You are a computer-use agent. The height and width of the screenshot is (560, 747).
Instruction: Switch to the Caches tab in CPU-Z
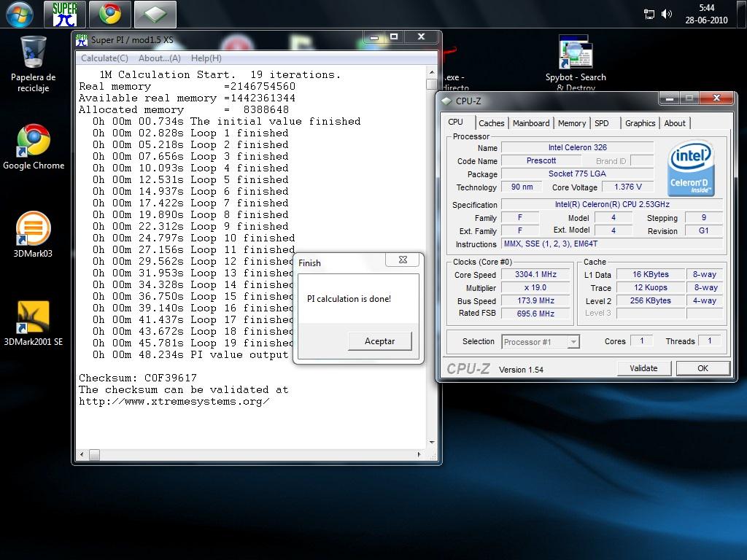click(491, 123)
